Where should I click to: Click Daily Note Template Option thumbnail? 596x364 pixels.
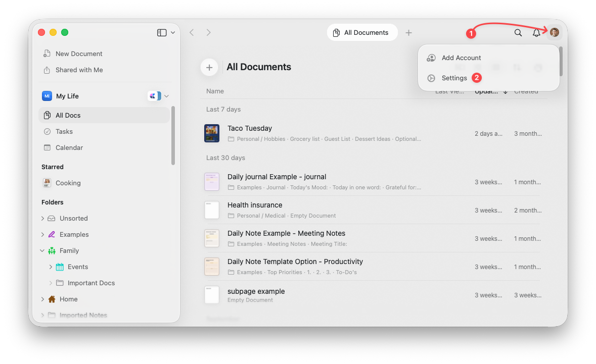pyautogui.click(x=212, y=267)
